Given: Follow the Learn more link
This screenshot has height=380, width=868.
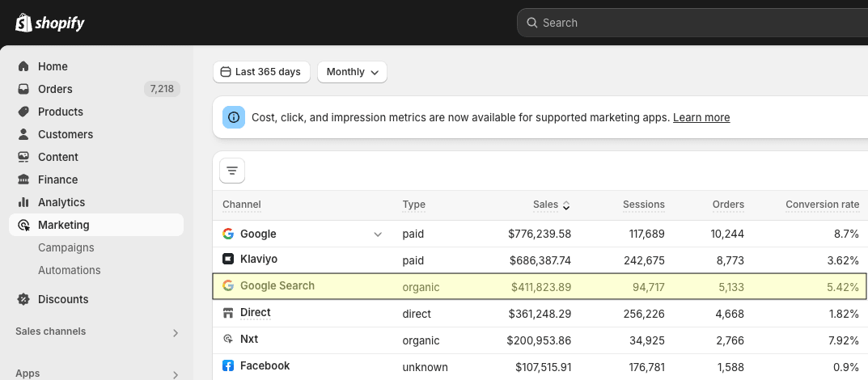Looking at the screenshot, I should (701, 117).
